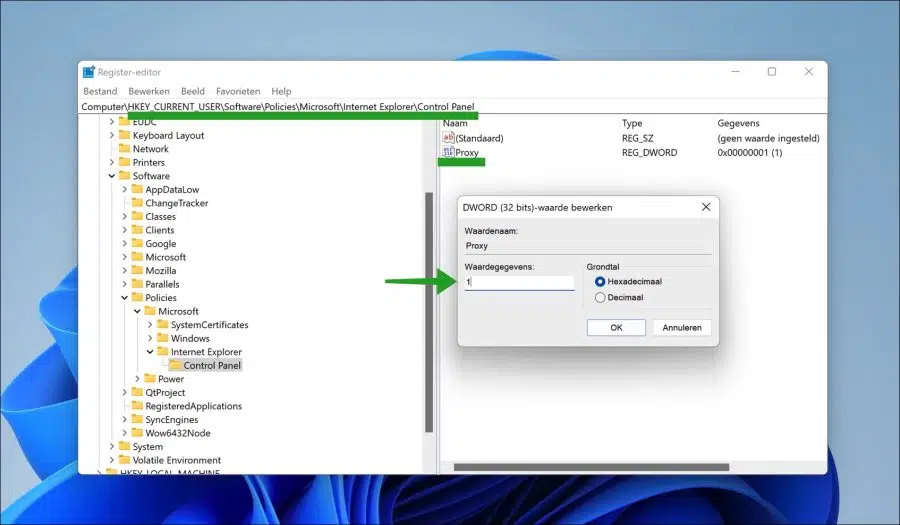Viewport: 900px width, 525px height.
Task: Click the Naam column header
Action: pyautogui.click(x=455, y=123)
